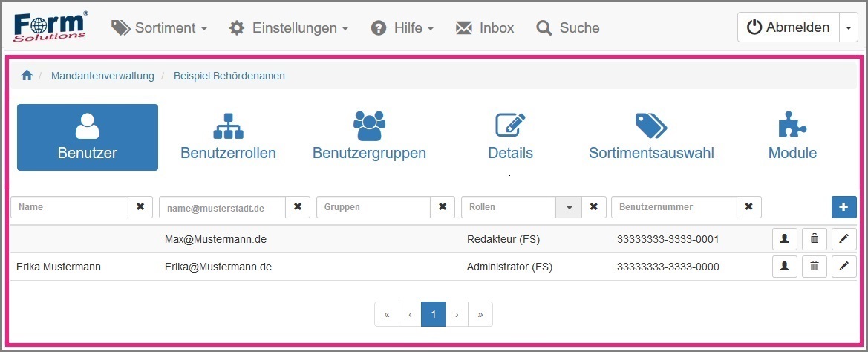The width and height of the screenshot is (868, 352).
Task: Delete the Max@Mustermann.de user
Action: point(815,239)
